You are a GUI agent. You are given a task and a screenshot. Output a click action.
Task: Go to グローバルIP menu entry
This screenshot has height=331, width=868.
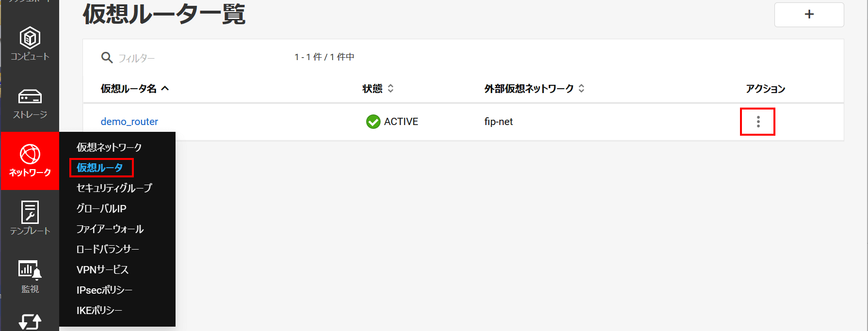[101, 208]
